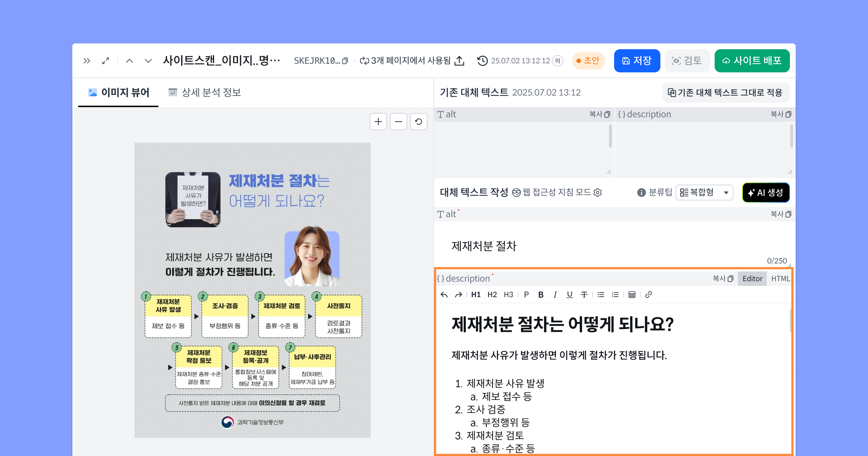Click the description heading in the editor
The height and width of the screenshot is (456, 868).
point(563,324)
